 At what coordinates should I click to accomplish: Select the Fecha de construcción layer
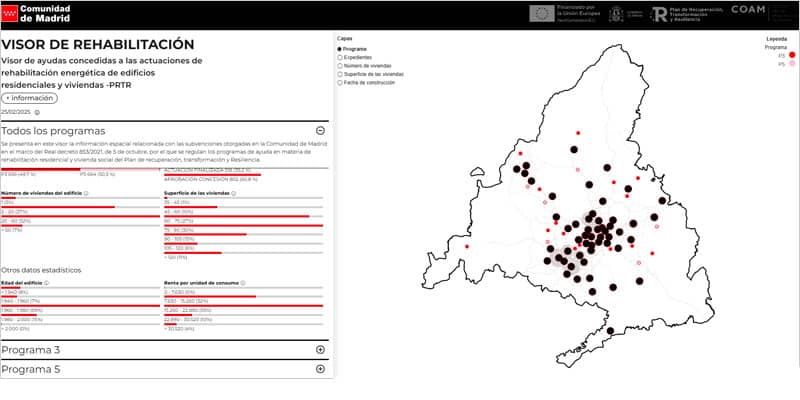point(340,82)
